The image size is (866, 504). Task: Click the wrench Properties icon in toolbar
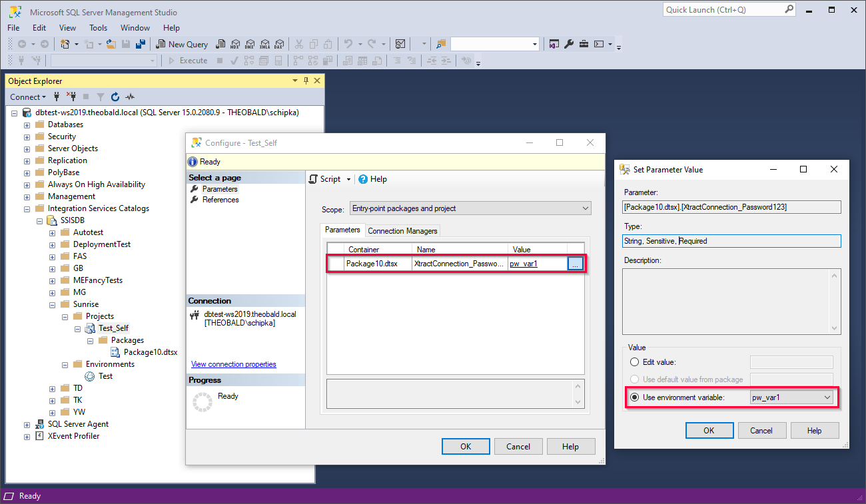569,44
